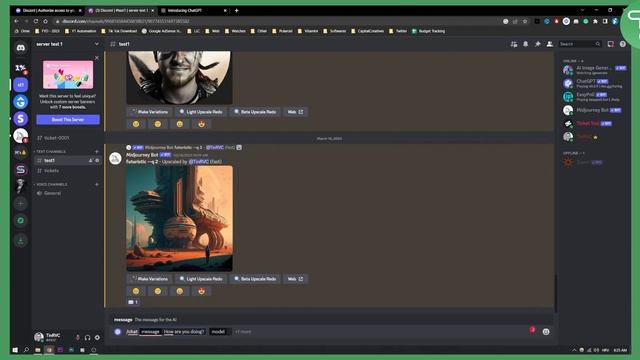Open edit channel gear on test1

point(97,161)
